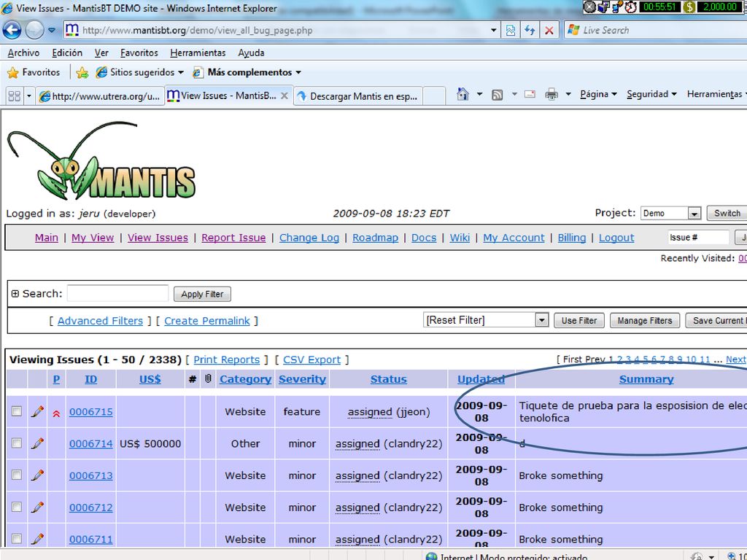Check the box for issue 0006714
Viewport: 747px width, 560px height.
pyautogui.click(x=17, y=443)
